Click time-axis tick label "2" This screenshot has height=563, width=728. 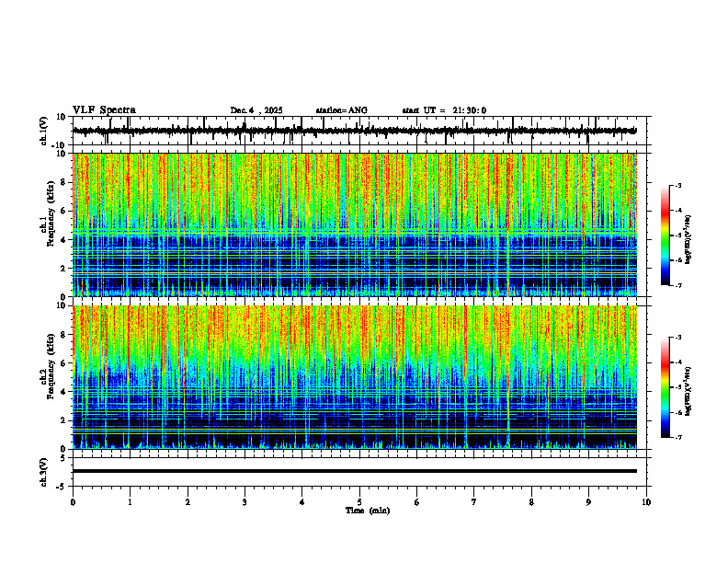coord(188,502)
